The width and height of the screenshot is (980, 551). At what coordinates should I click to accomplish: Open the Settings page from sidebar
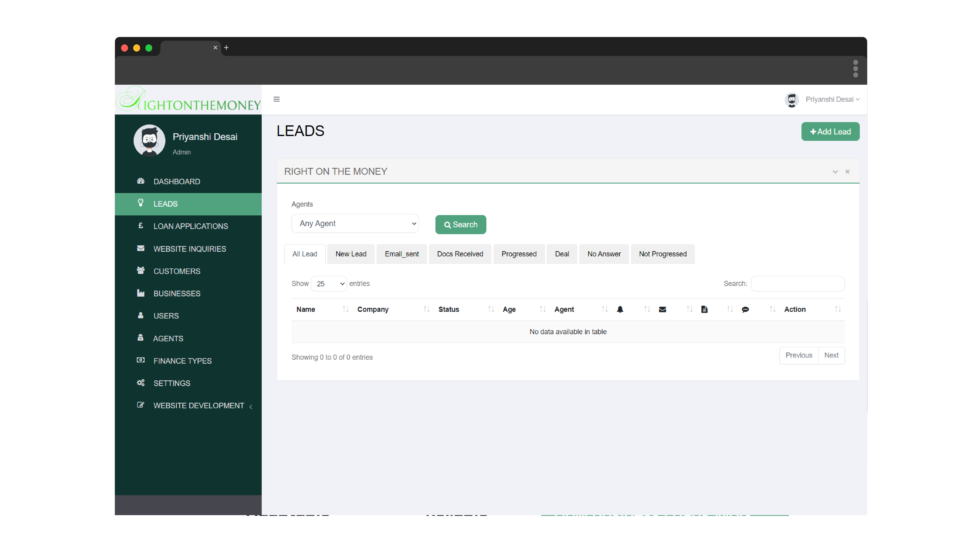(172, 383)
